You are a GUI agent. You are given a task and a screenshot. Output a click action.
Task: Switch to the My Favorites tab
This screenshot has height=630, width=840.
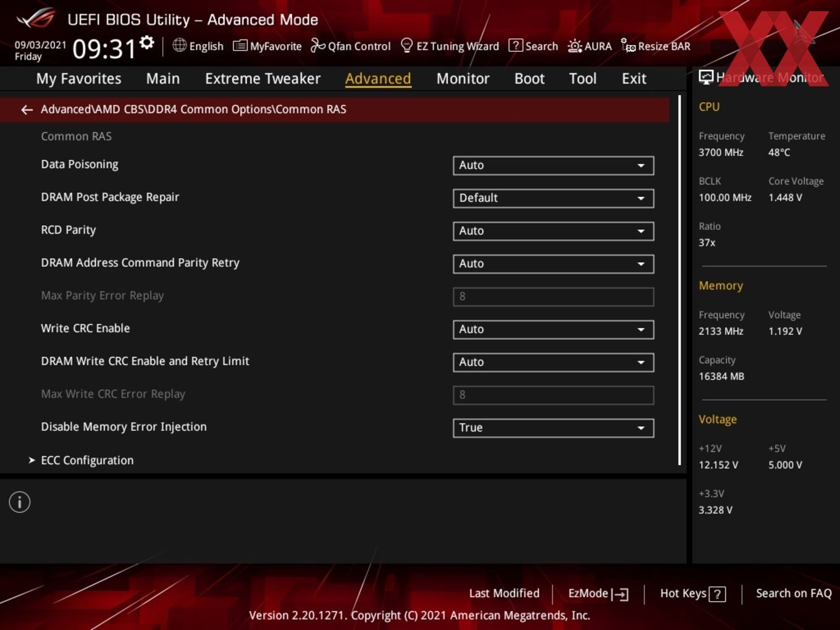click(78, 78)
